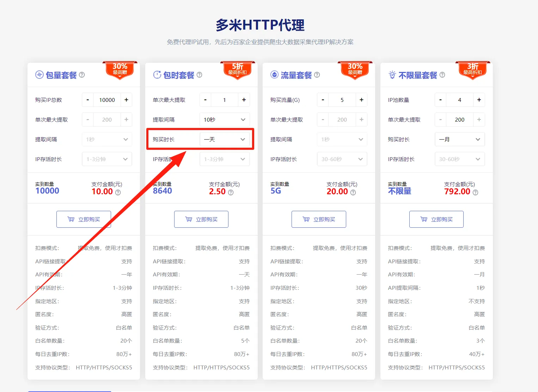Increase IP池数量 with plus button
The width and height of the screenshot is (538, 392).
pyautogui.click(x=479, y=100)
